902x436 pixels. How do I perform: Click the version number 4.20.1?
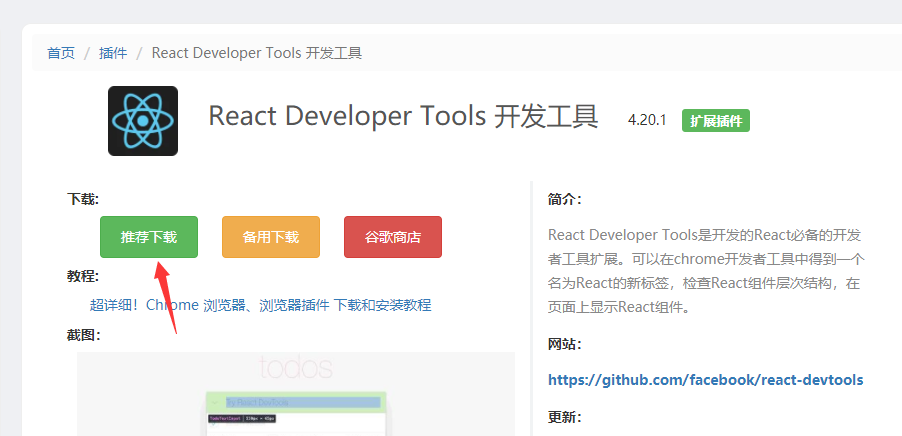pos(647,120)
